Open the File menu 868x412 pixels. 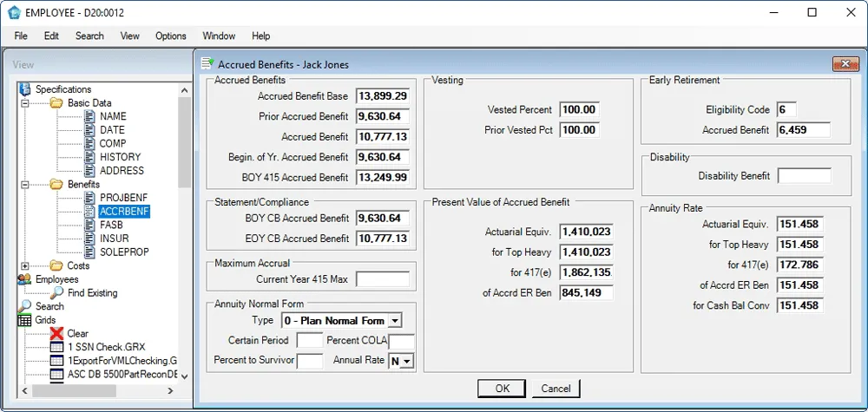(21, 36)
